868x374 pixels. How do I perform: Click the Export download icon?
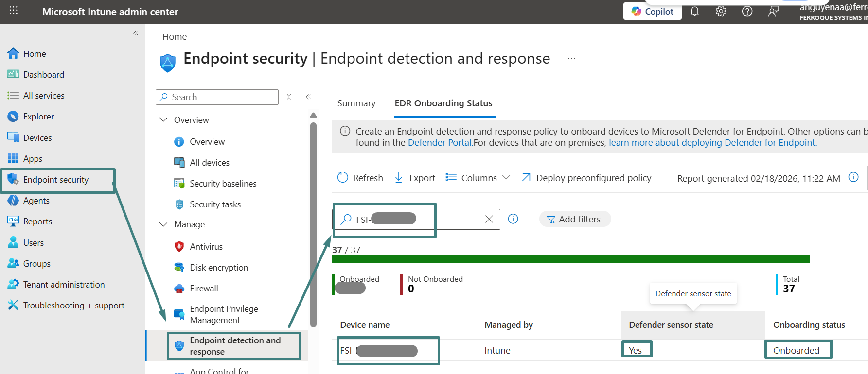[399, 178]
